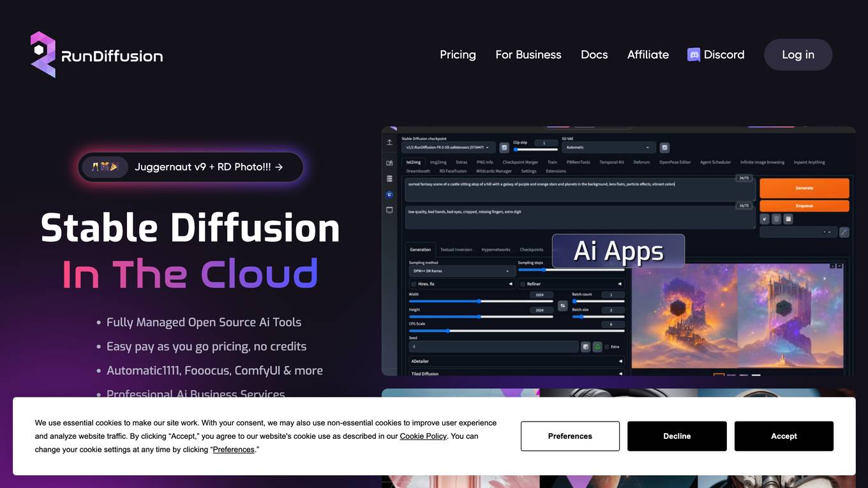Switch to the Extras tab

point(461,162)
